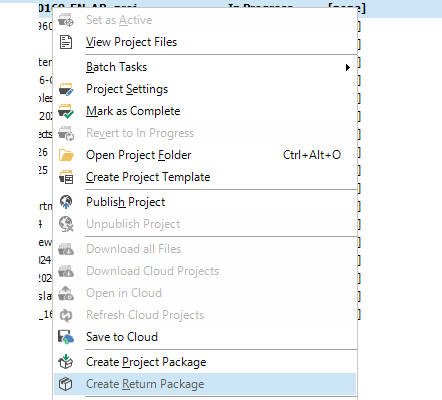This screenshot has height=400, width=442.
Task: Click the Publish Project globe icon
Action: pyautogui.click(x=66, y=202)
